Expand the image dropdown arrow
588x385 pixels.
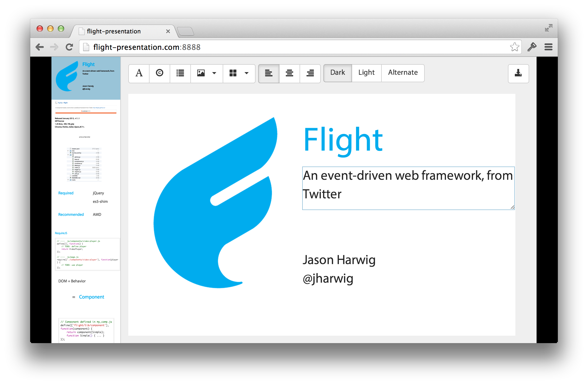(x=214, y=73)
